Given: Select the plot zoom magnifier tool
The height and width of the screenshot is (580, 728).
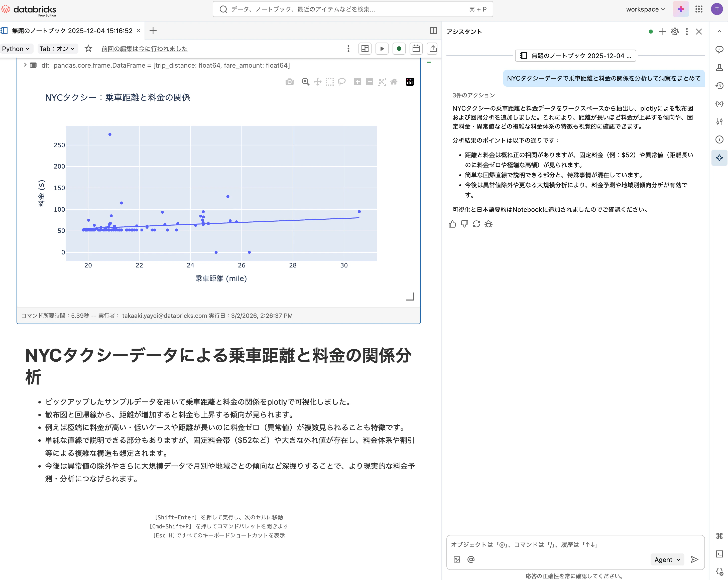Looking at the screenshot, I should pos(305,82).
